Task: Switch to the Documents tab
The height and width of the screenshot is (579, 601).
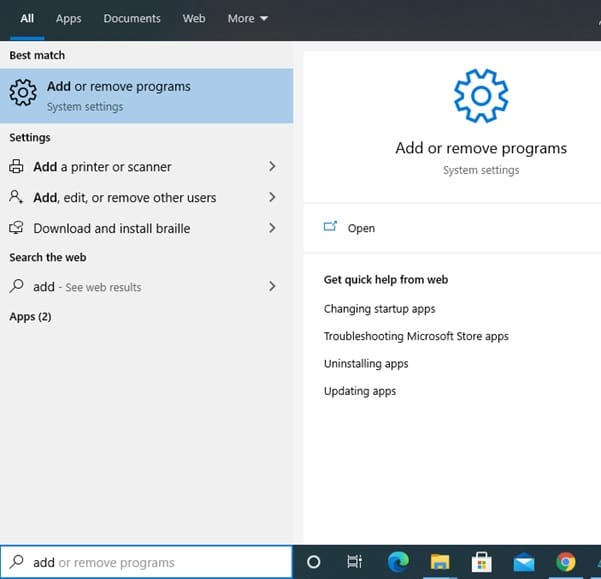Action: point(132,18)
